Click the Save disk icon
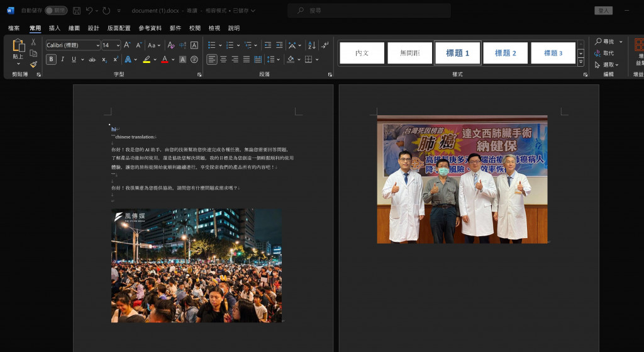Screen dimensions: 644x352 76,11
